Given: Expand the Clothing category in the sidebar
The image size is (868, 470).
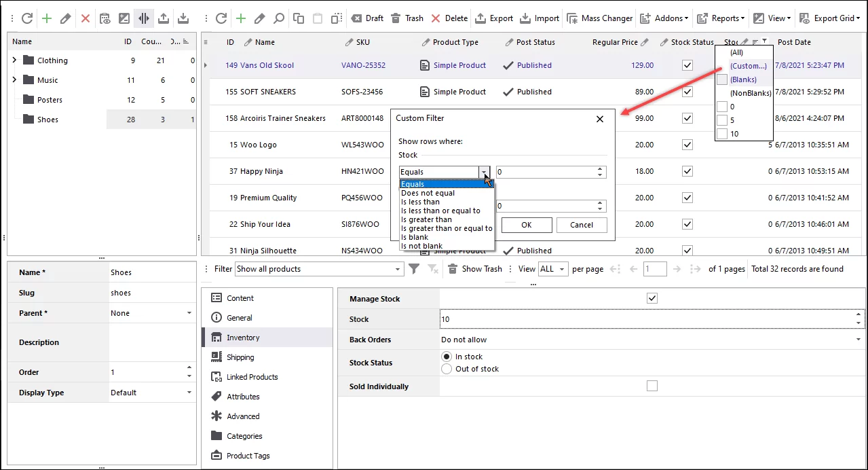Looking at the screenshot, I should [14, 60].
